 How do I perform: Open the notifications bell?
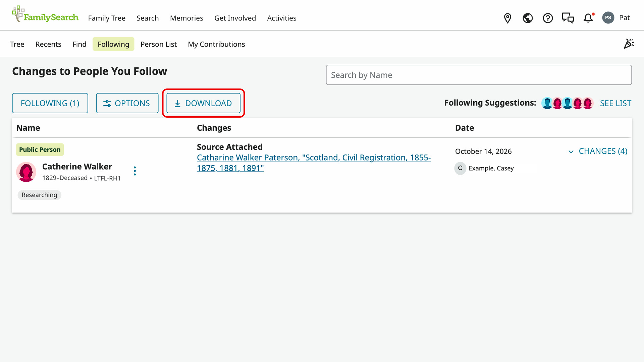point(588,18)
